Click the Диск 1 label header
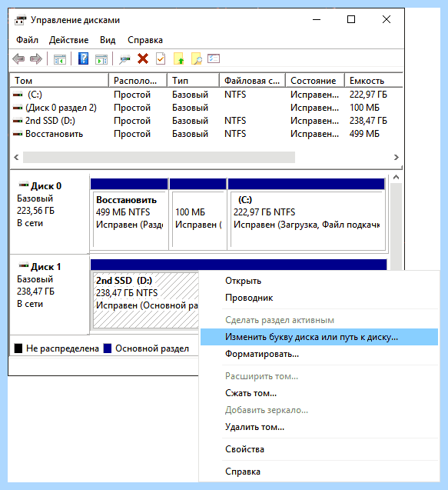This screenshot has height=490, width=448. point(46,267)
